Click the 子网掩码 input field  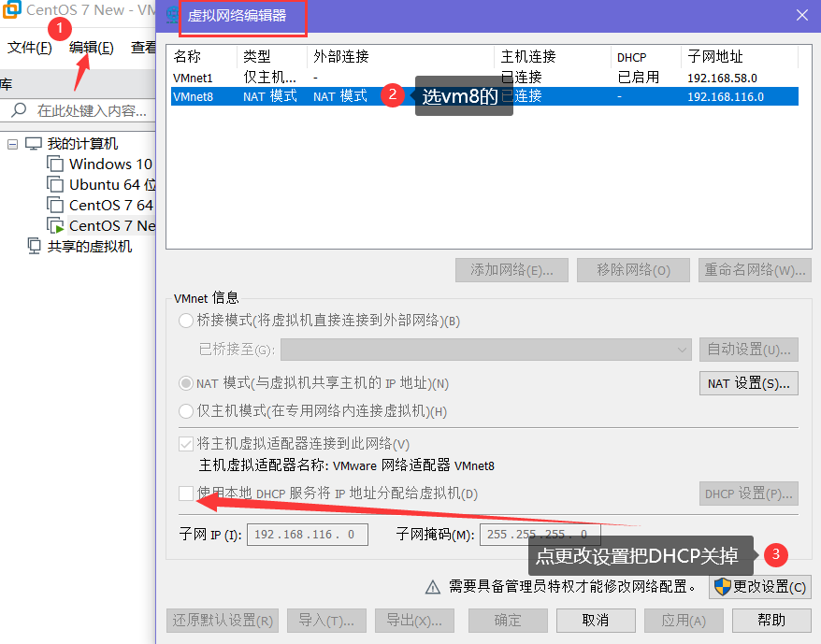[540, 535]
